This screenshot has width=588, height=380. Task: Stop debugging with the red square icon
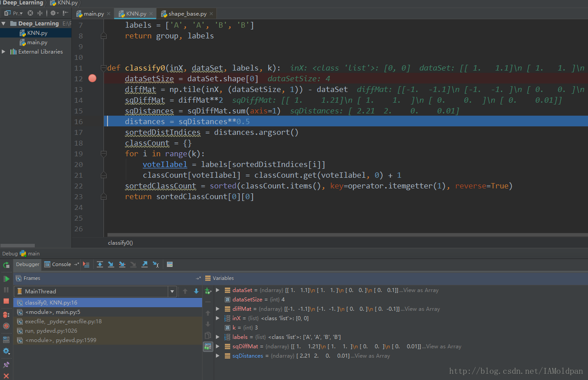[x=6, y=301]
